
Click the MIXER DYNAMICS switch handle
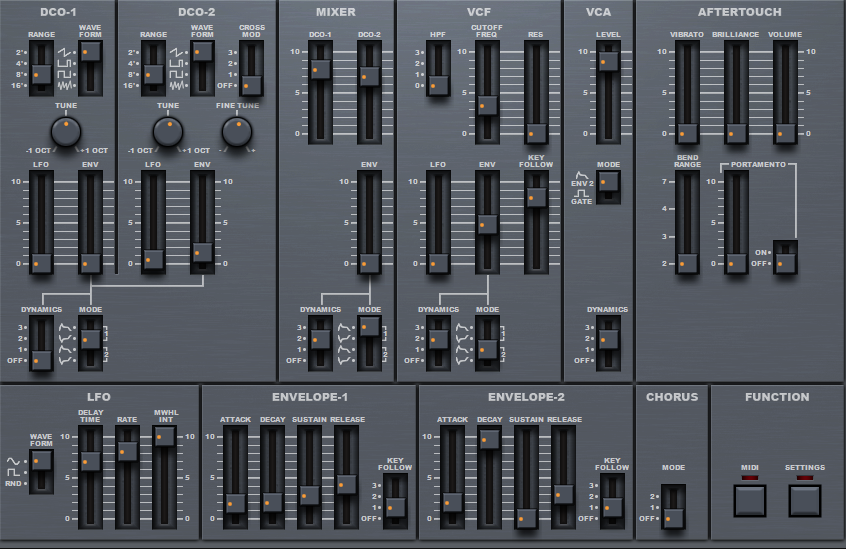coord(320,339)
